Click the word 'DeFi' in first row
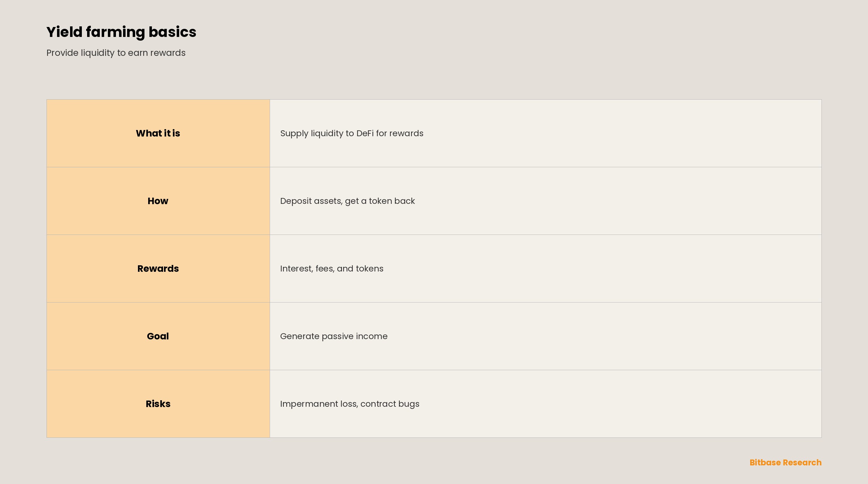868x484 pixels. coord(365,133)
